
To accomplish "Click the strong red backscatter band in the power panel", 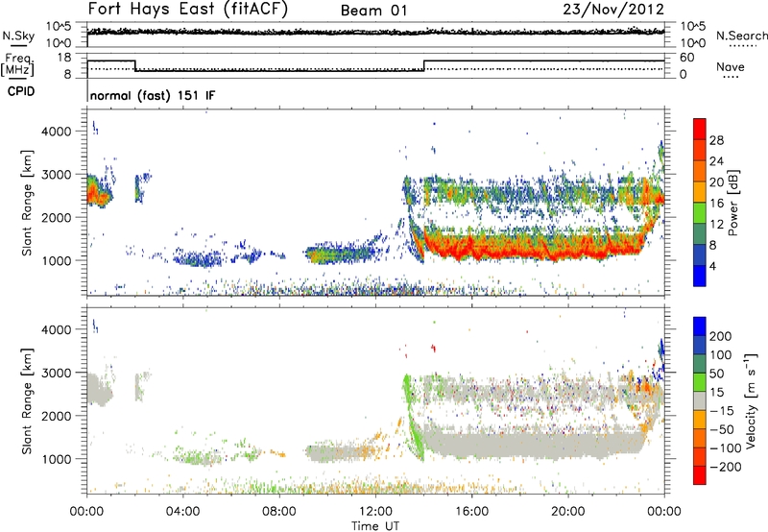I will (x=534, y=249).
